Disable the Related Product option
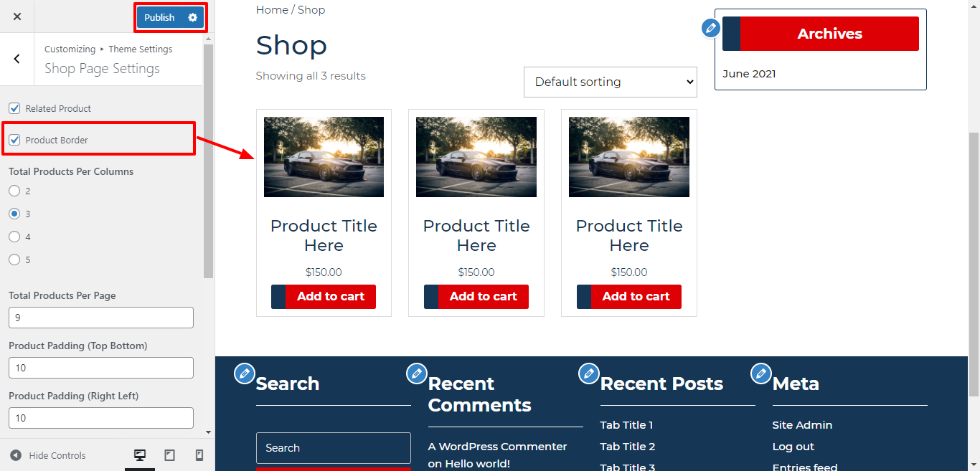The width and height of the screenshot is (980, 471). pos(14,108)
